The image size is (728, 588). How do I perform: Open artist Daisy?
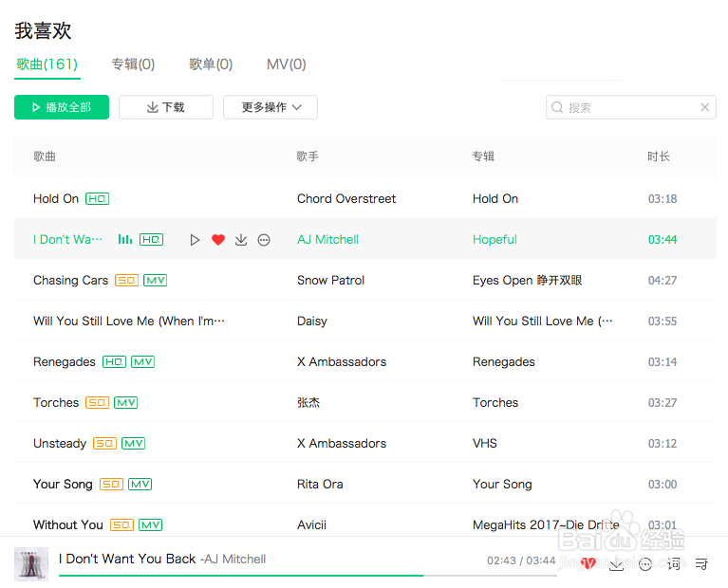pyautogui.click(x=312, y=322)
